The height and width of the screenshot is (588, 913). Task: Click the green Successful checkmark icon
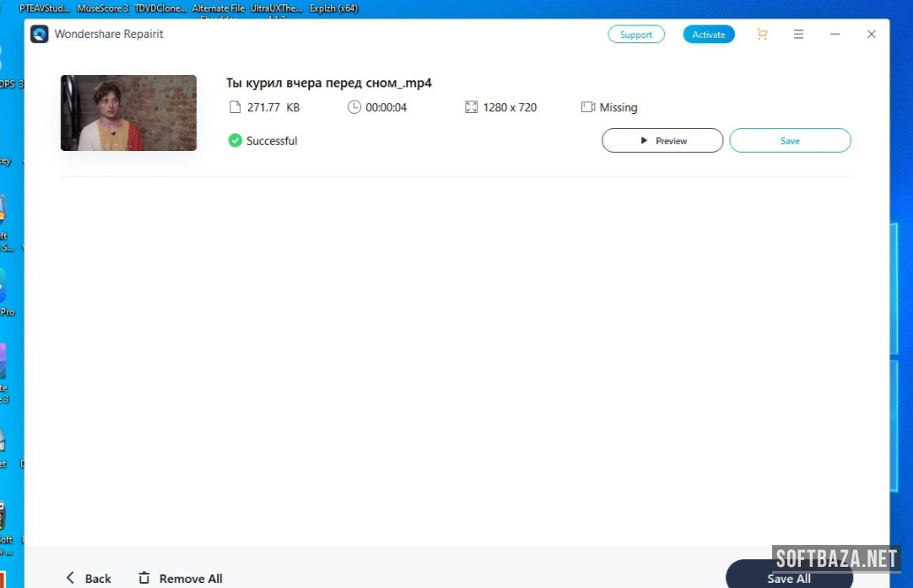235,141
